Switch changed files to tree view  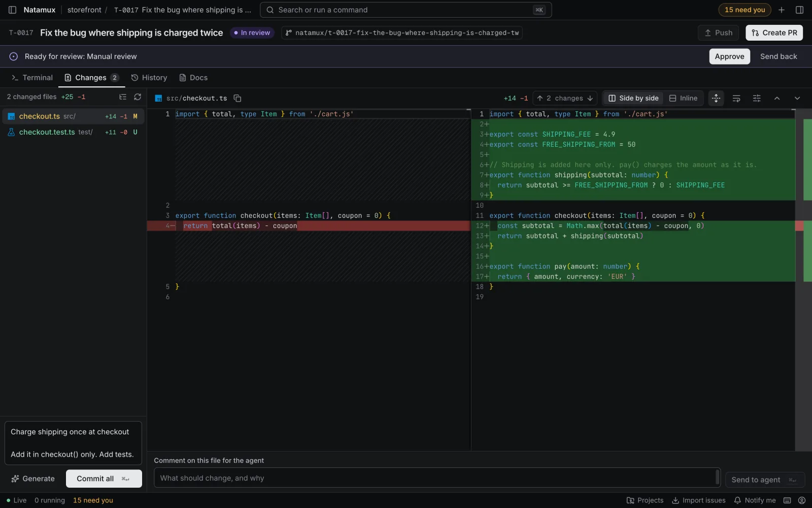coord(123,97)
